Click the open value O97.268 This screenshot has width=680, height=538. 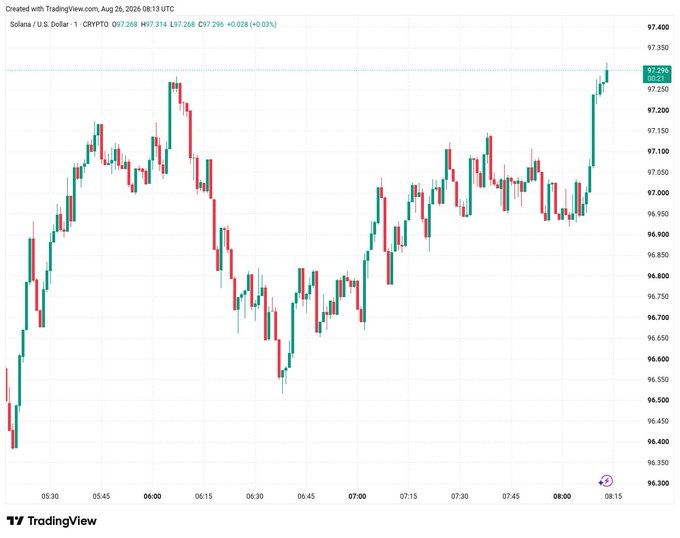click(124, 24)
